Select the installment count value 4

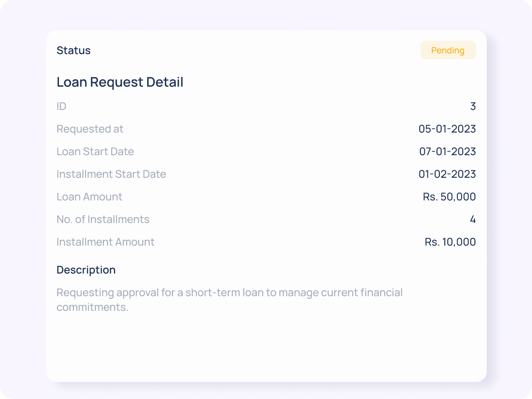tap(473, 219)
